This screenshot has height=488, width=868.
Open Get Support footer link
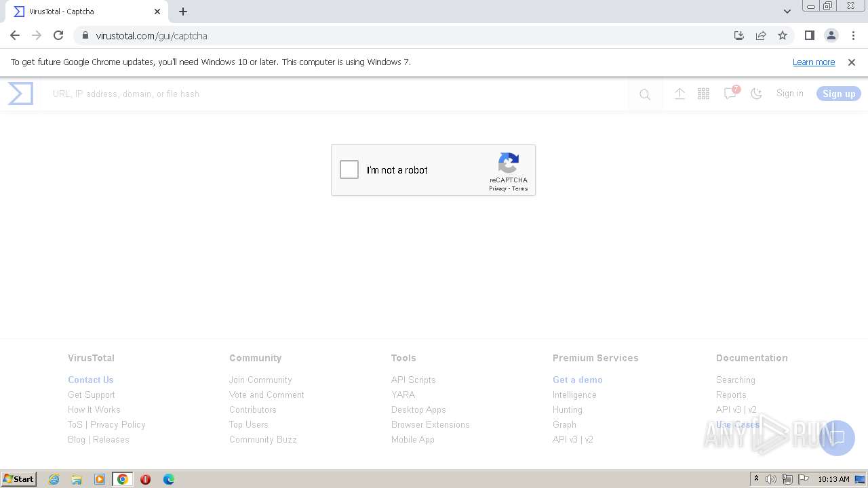(92, 394)
